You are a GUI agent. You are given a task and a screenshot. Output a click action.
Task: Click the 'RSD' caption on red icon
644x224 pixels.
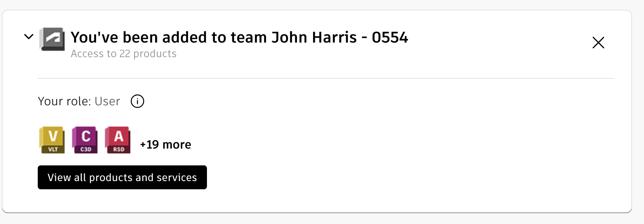[119, 149]
